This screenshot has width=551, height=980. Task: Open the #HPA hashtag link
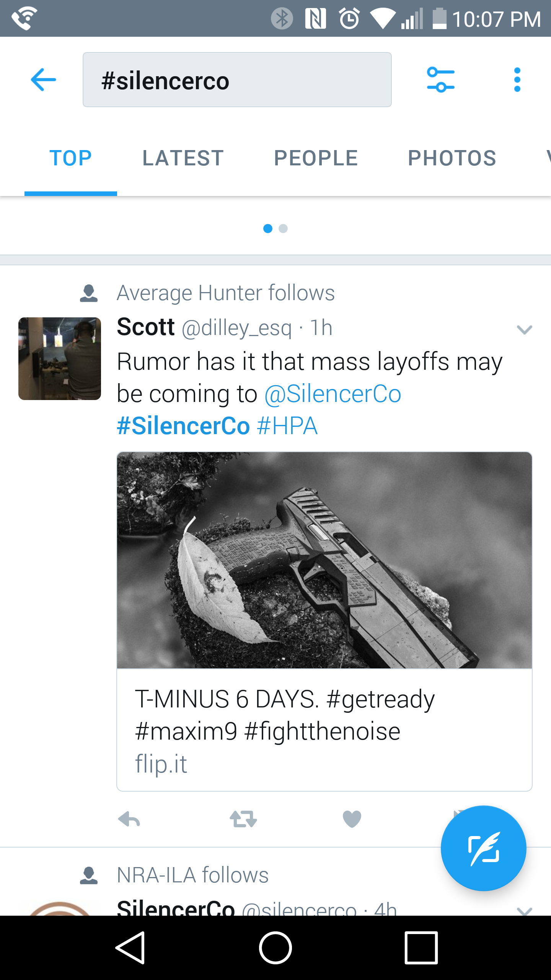point(287,426)
